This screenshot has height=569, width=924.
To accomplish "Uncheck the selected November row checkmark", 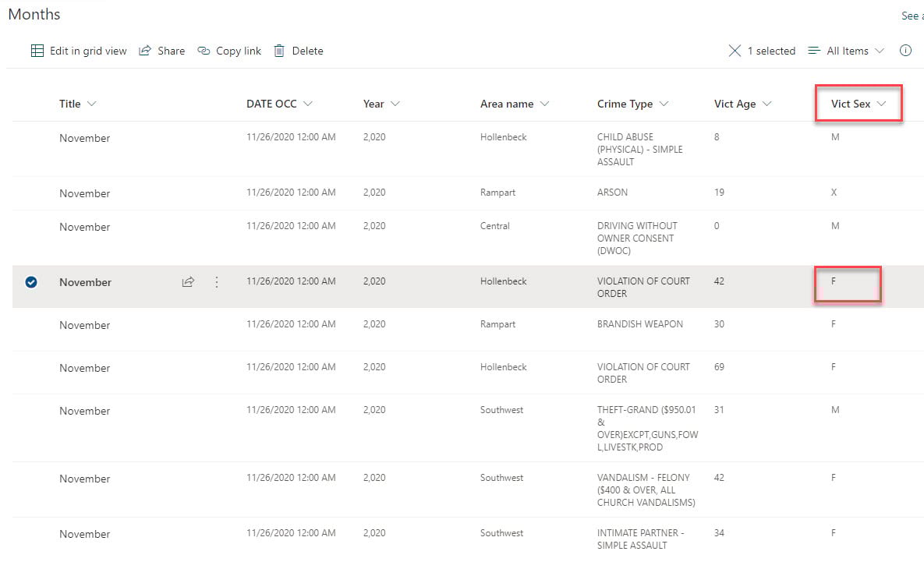I will click(x=31, y=282).
